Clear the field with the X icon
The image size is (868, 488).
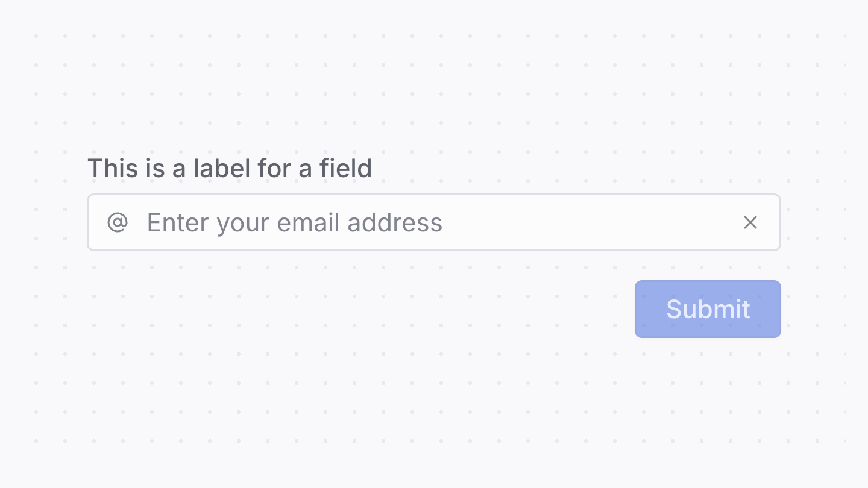750,222
